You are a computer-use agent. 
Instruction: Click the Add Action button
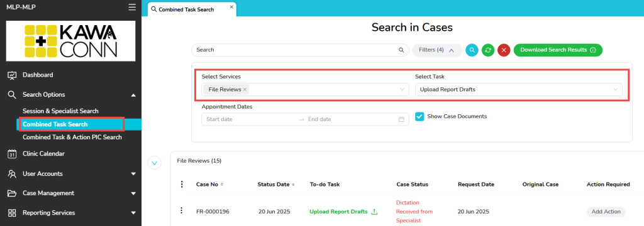[606, 212]
